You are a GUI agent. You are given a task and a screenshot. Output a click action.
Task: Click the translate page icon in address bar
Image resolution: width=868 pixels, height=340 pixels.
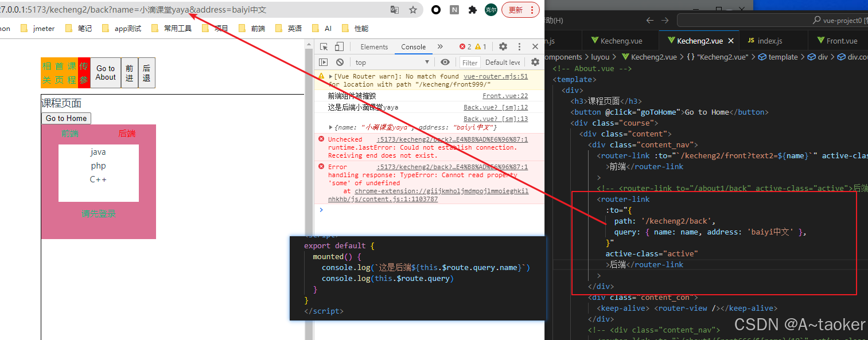395,10
